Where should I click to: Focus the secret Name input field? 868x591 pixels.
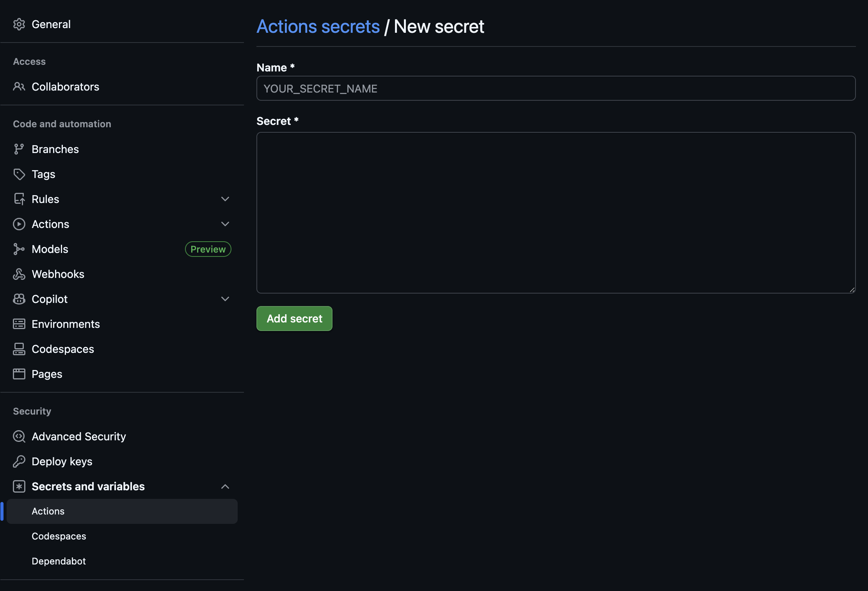[x=556, y=89]
